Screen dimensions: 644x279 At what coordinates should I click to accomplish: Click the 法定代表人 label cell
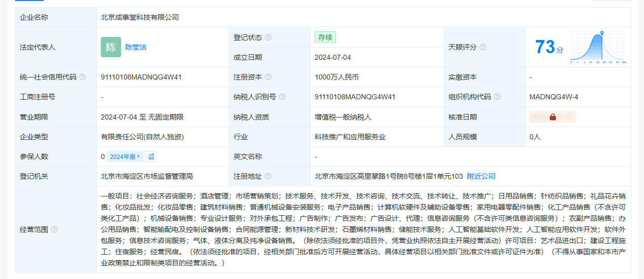56,47
